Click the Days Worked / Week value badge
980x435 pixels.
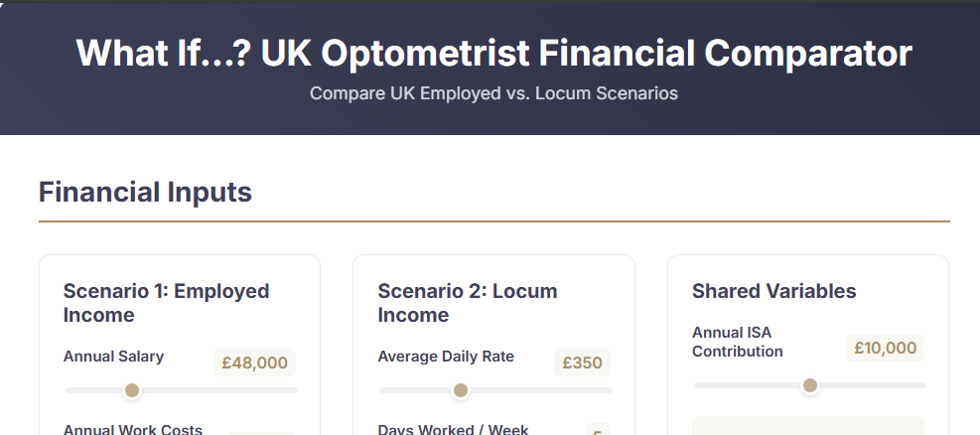tap(597, 431)
